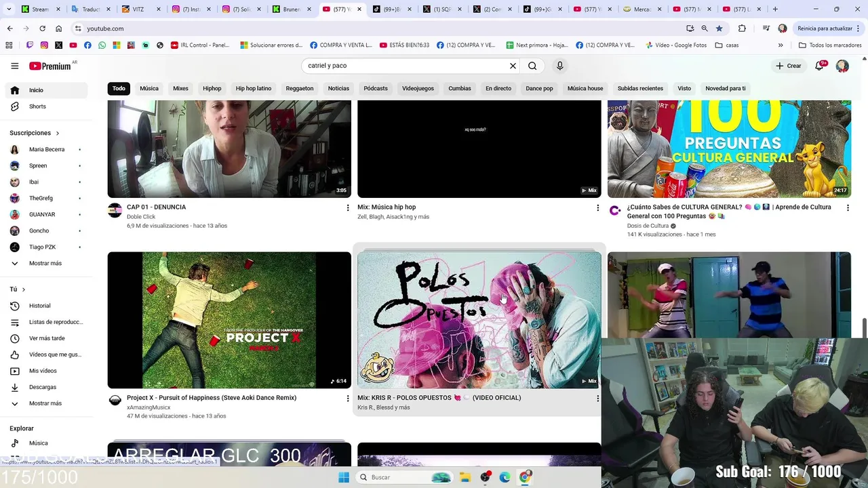The height and width of the screenshot is (488, 868).
Task: Open Chrome from the taskbar
Action: (x=525, y=477)
